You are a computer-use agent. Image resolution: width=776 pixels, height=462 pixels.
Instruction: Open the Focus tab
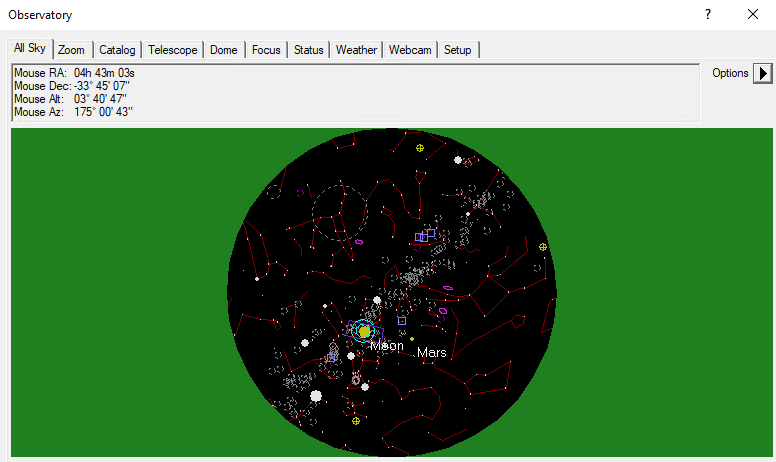pyautogui.click(x=266, y=50)
